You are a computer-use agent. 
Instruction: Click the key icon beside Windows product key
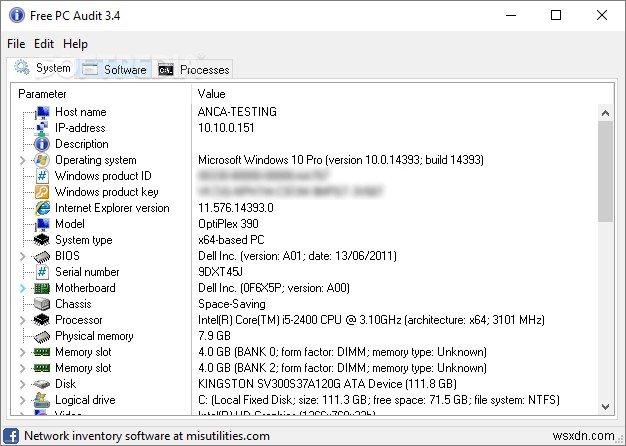pyautogui.click(x=42, y=192)
